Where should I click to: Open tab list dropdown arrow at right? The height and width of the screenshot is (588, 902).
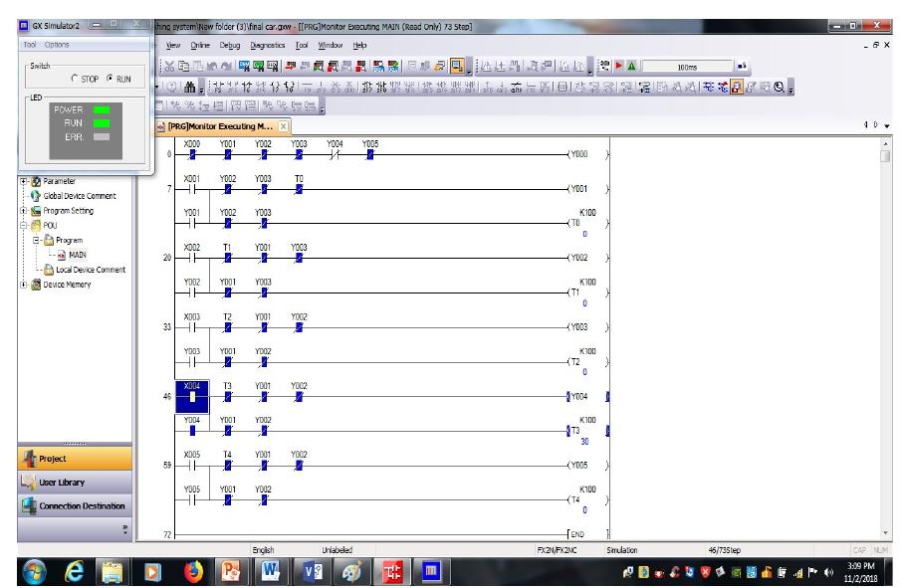click(887, 125)
